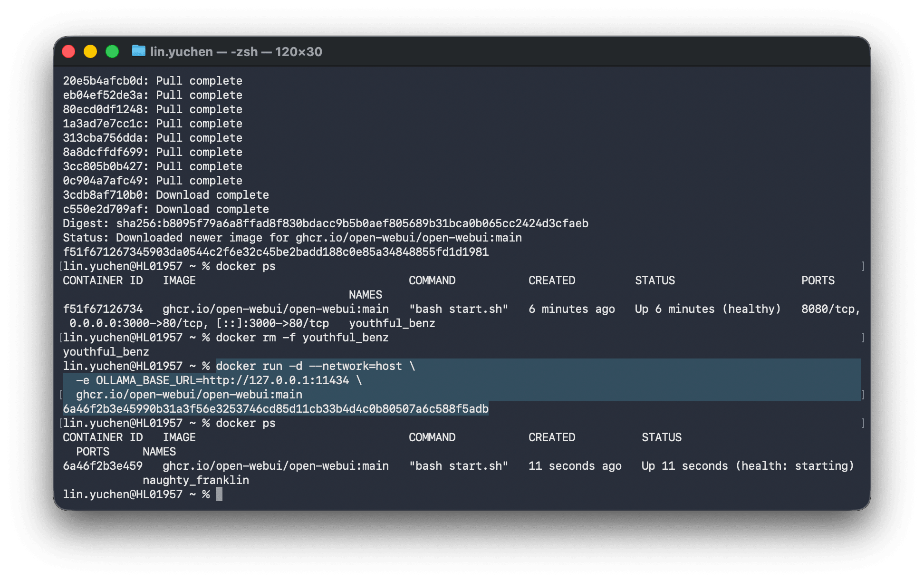The height and width of the screenshot is (581, 924).
Task: Click the container ID '6a46f2b3e459' in docker ps output
Action: (103, 466)
